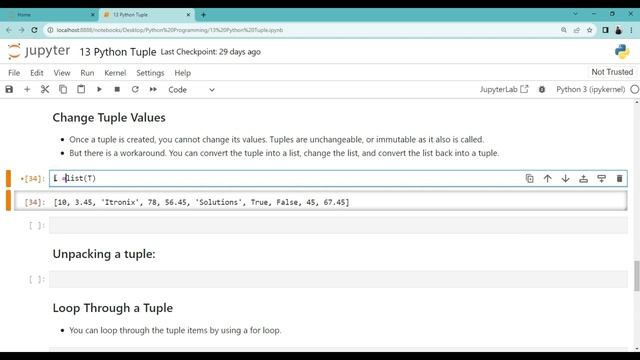Select the Python 3 (ipykernel) kernel name
640x360 pixels.
point(590,89)
